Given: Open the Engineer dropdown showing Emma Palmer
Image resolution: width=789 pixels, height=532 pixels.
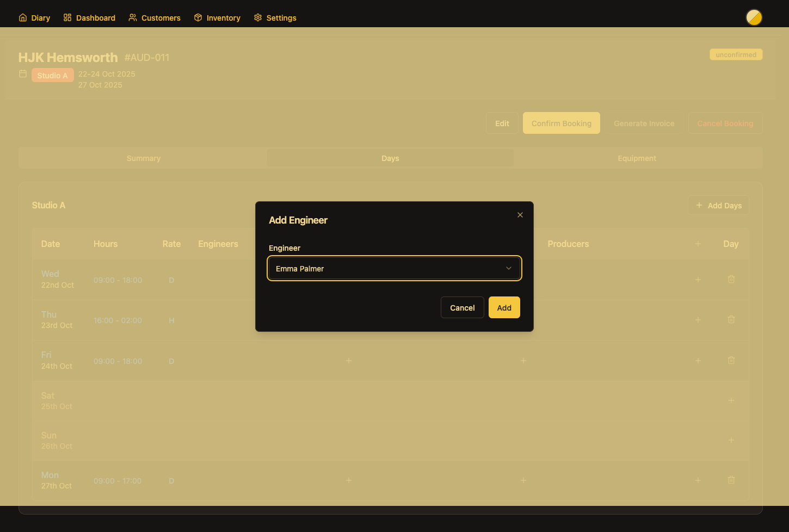Looking at the screenshot, I should (394, 268).
